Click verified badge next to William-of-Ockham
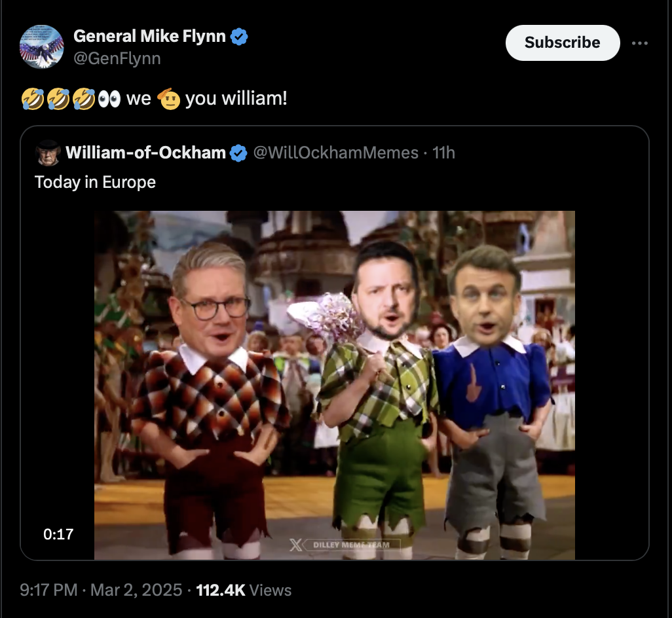672x618 pixels. coord(238,153)
